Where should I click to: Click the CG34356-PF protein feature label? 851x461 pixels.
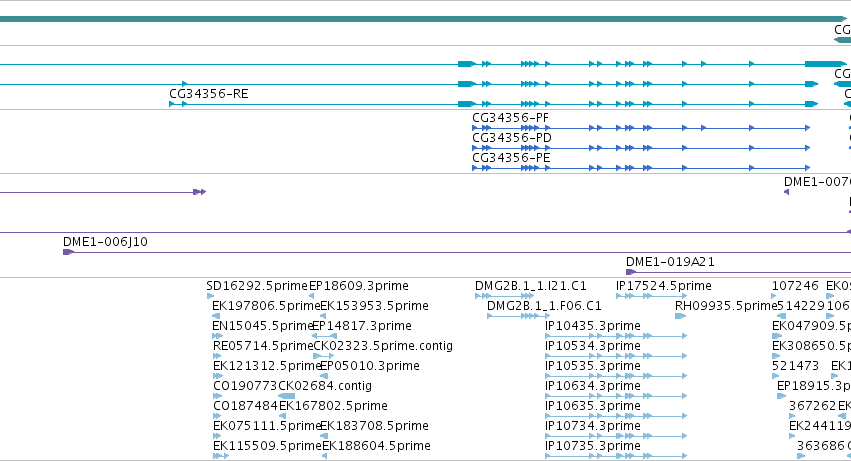[x=510, y=118]
